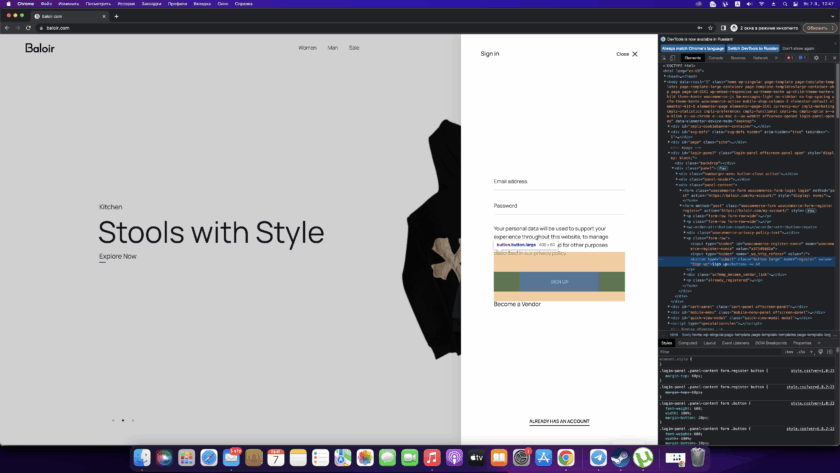Close the Sign in panel
The image size is (840, 473).
(627, 54)
